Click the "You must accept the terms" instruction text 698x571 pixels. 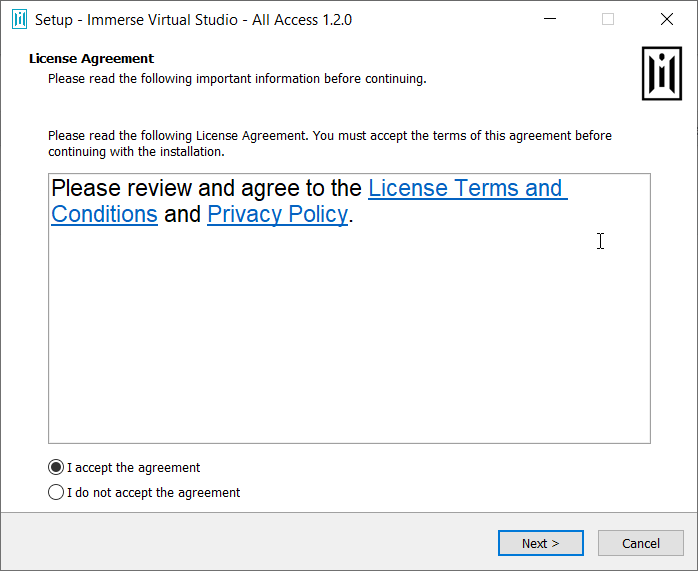pos(392,135)
